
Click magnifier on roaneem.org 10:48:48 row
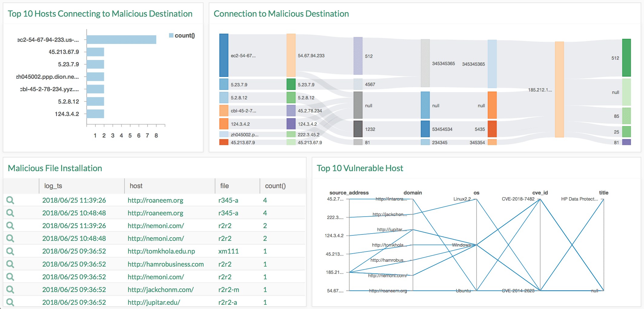point(10,213)
